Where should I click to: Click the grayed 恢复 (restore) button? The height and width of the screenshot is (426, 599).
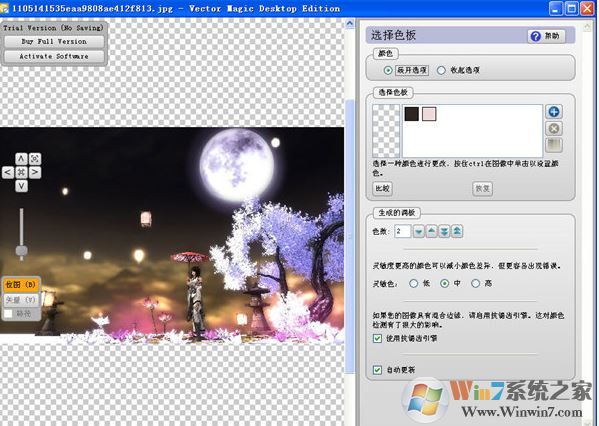click(482, 188)
